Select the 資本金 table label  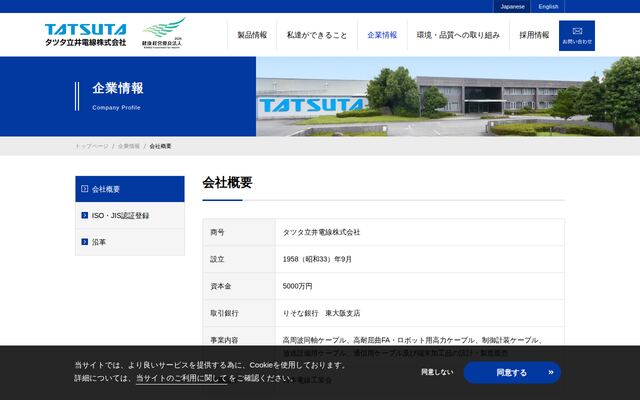click(221, 286)
